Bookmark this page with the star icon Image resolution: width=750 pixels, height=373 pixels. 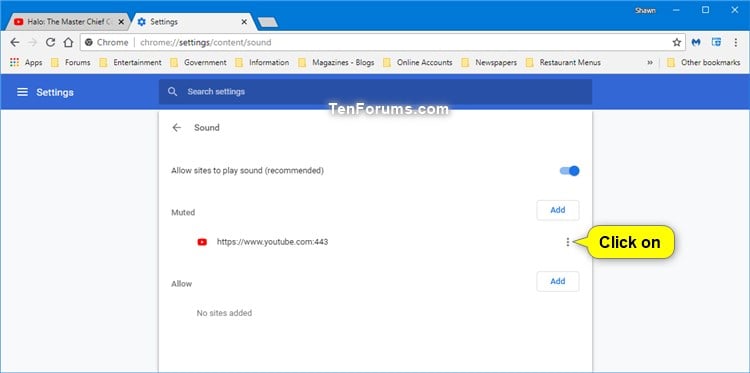click(676, 43)
